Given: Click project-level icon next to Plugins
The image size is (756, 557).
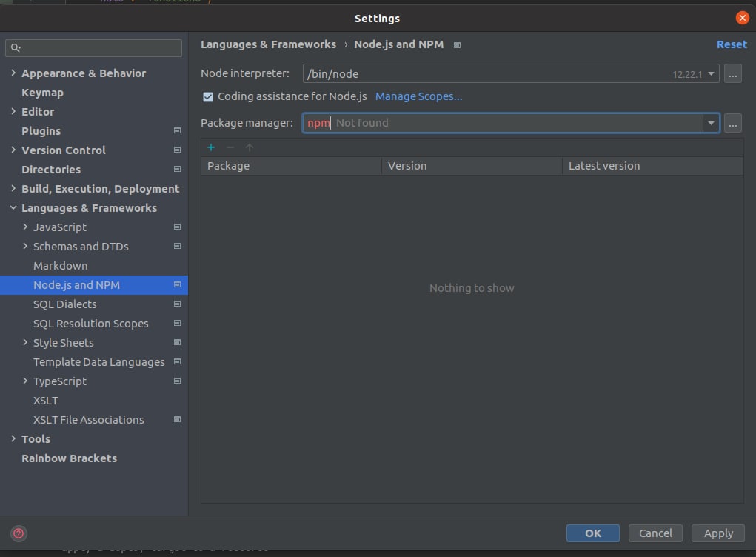Looking at the screenshot, I should point(177,131).
